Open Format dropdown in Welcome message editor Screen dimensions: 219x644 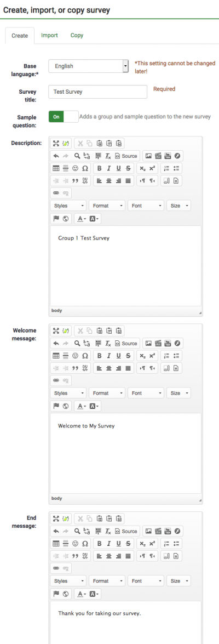click(x=107, y=393)
